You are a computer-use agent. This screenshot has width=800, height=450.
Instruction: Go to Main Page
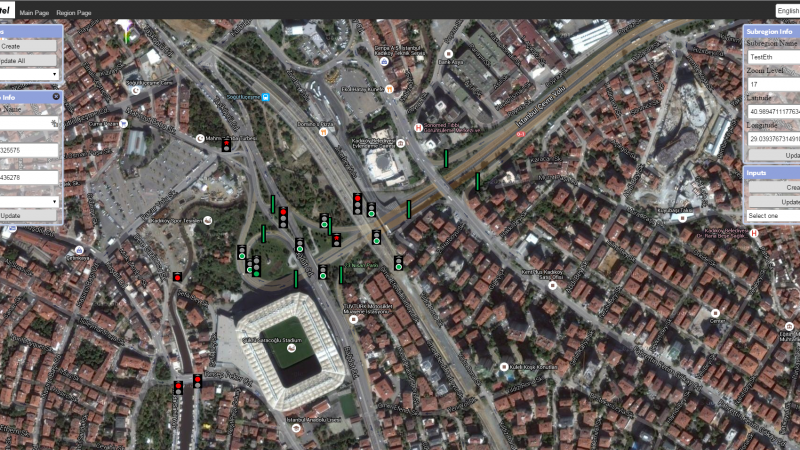[34, 13]
